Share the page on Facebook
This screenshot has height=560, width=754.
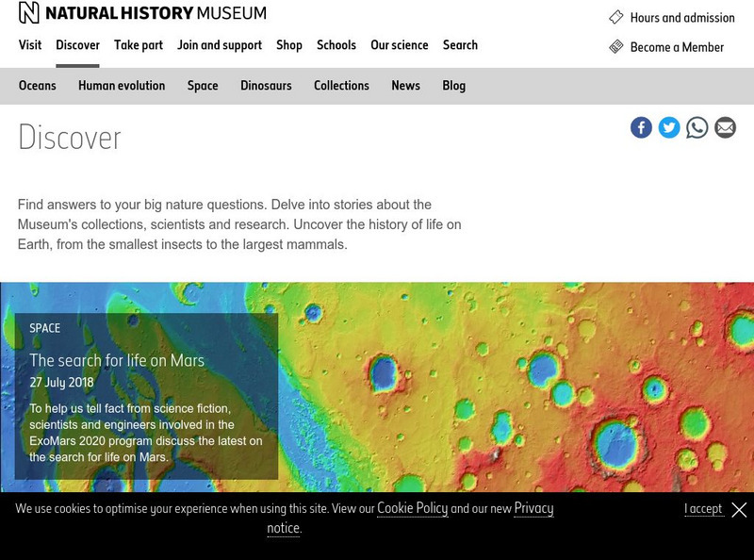tap(640, 127)
